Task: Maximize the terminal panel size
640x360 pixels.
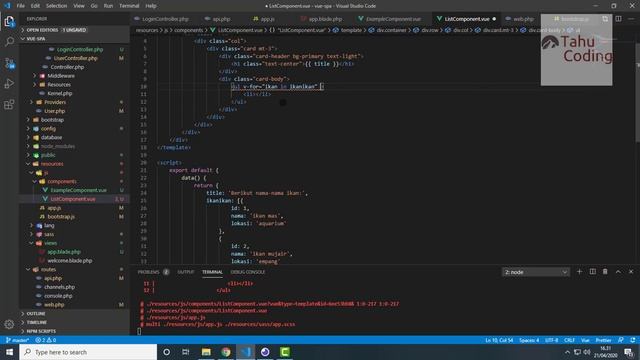Action: click(618, 272)
